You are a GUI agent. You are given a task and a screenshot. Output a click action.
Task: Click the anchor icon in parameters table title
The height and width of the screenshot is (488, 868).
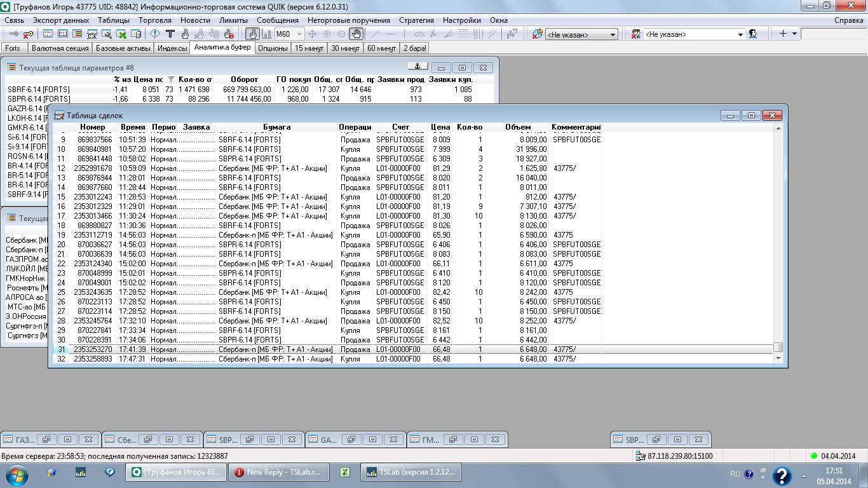417,67
